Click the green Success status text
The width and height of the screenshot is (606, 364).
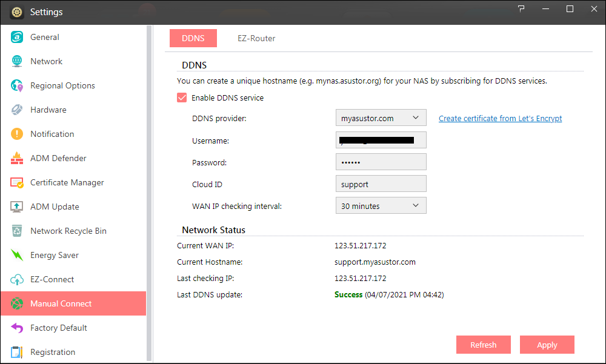(x=348, y=294)
